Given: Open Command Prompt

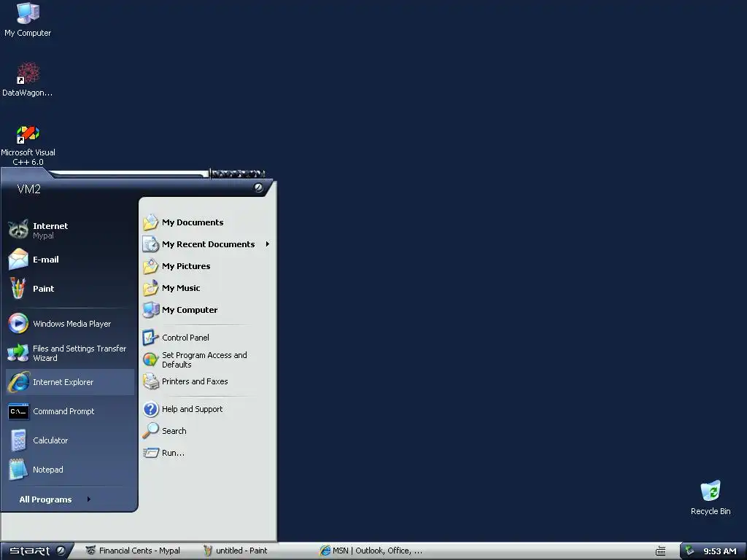Looking at the screenshot, I should tap(70, 411).
